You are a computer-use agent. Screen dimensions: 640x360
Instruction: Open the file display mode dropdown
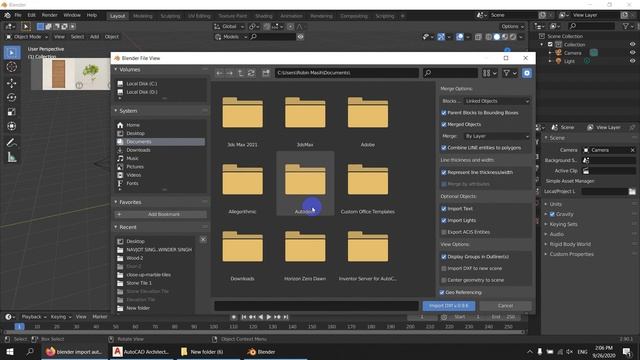[489, 73]
